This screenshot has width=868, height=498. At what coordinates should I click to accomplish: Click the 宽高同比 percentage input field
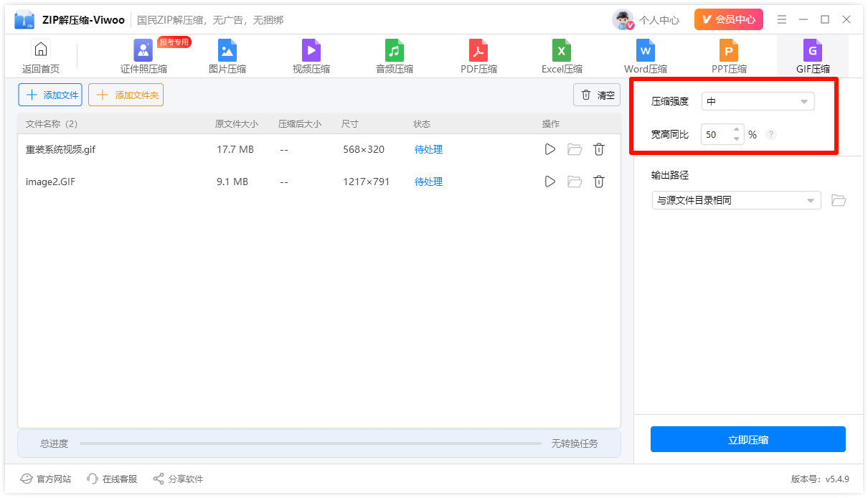click(715, 134)
